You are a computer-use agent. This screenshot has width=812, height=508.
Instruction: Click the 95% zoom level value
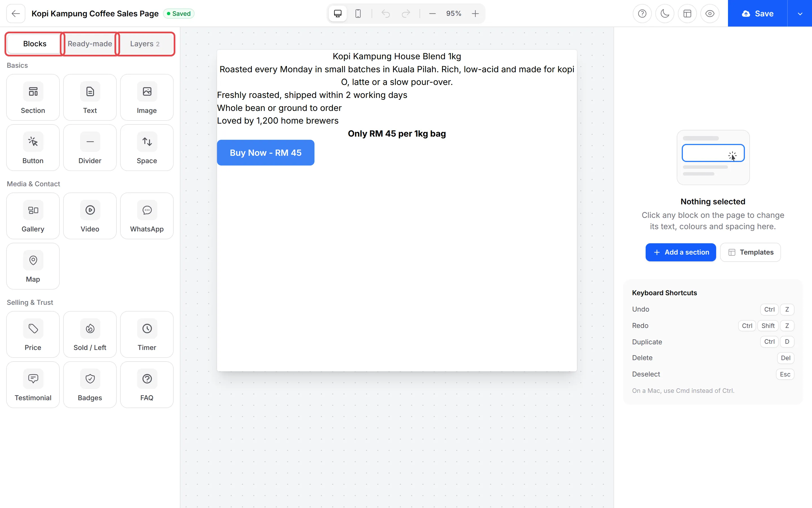point(454,14)
